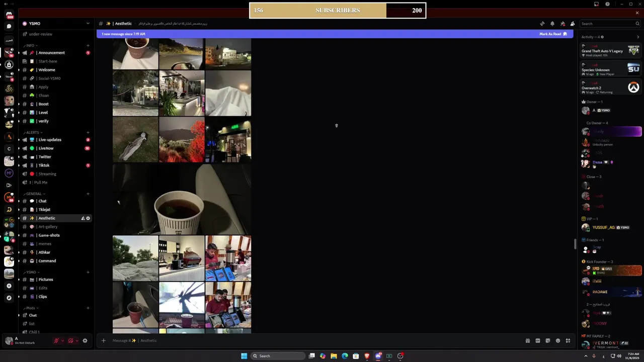Open YUSSUF_AG member profile
This screenshot has height=362, width=644.
click(611, 227)
